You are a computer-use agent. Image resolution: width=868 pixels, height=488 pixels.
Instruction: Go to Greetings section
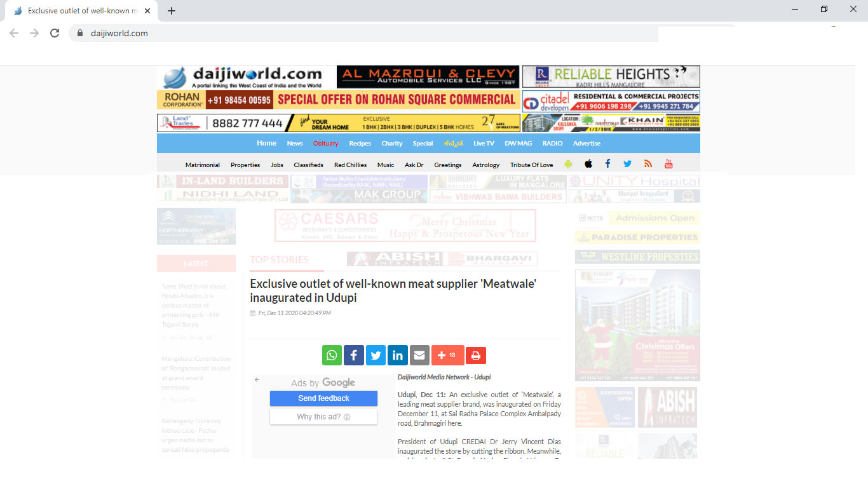448,165
